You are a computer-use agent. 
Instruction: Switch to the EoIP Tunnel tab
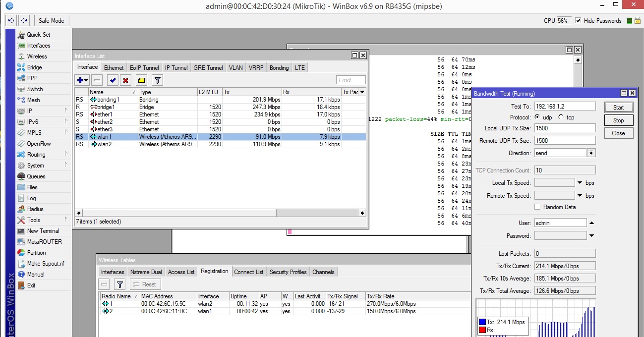[x=144, y=68]
